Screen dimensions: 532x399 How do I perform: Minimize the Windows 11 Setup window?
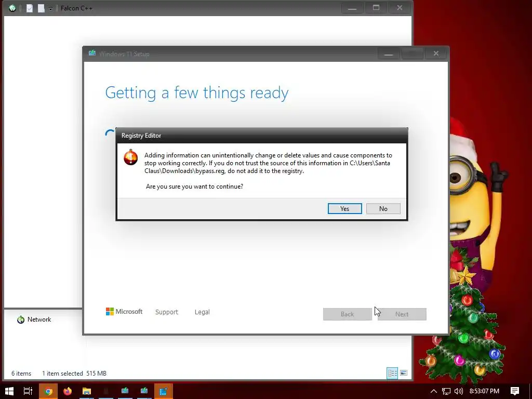tap(389, 54)
